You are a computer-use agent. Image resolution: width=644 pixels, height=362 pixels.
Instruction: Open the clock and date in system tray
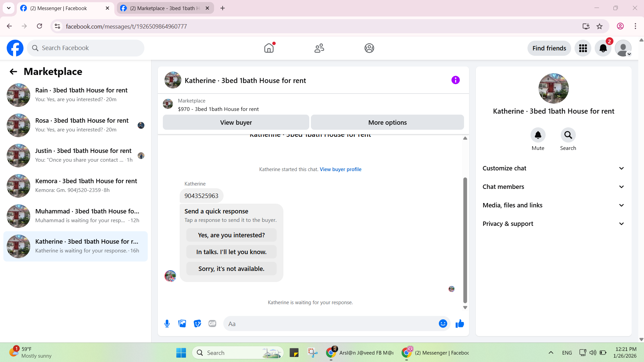(626, 353)
